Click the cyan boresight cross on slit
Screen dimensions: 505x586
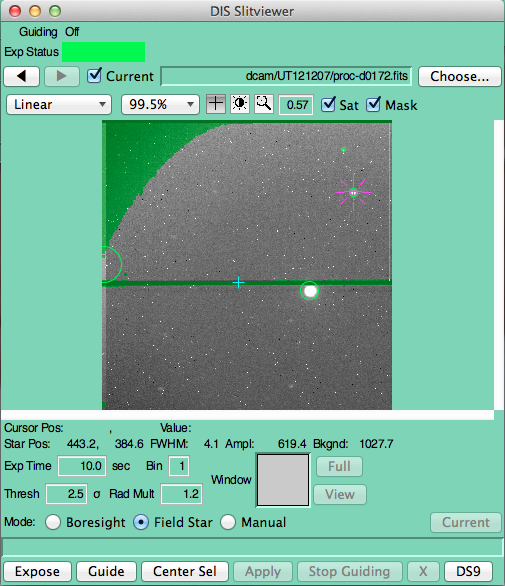[x=238, y=283]
